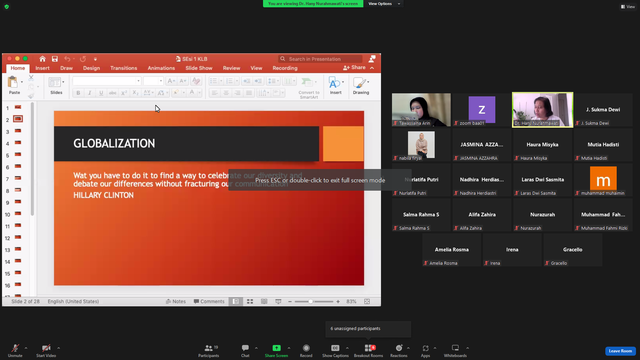
Task: Click the Search in Presentation field
Action: tap(320, 59)
